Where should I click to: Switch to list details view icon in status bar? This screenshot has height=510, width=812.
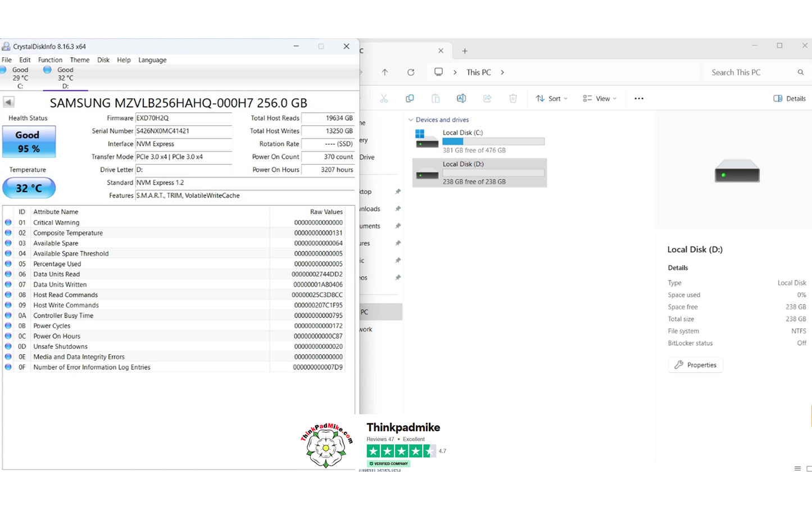coord(797,468)
